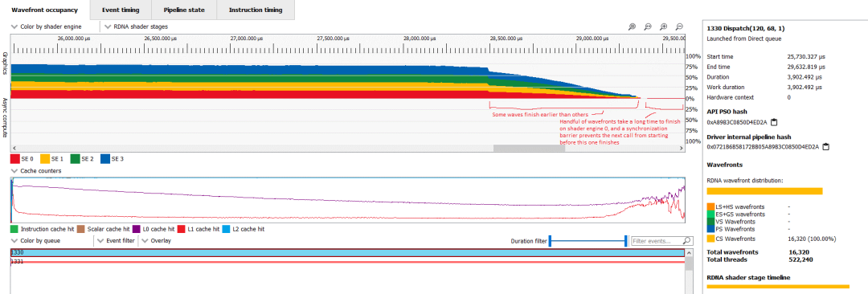
Task: Click the zoom out magnifier icon
Action: (x=680, y=27)
